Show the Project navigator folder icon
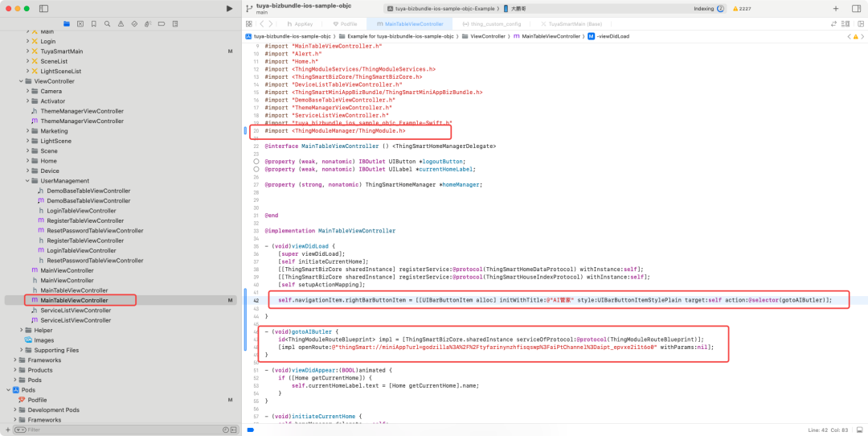 67,24
